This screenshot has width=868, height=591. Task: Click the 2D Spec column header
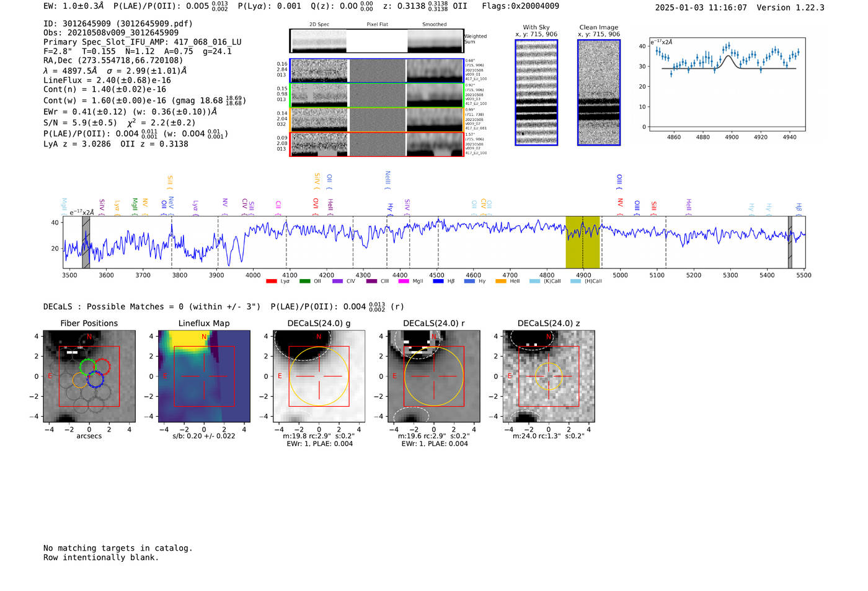coord(319,25)
